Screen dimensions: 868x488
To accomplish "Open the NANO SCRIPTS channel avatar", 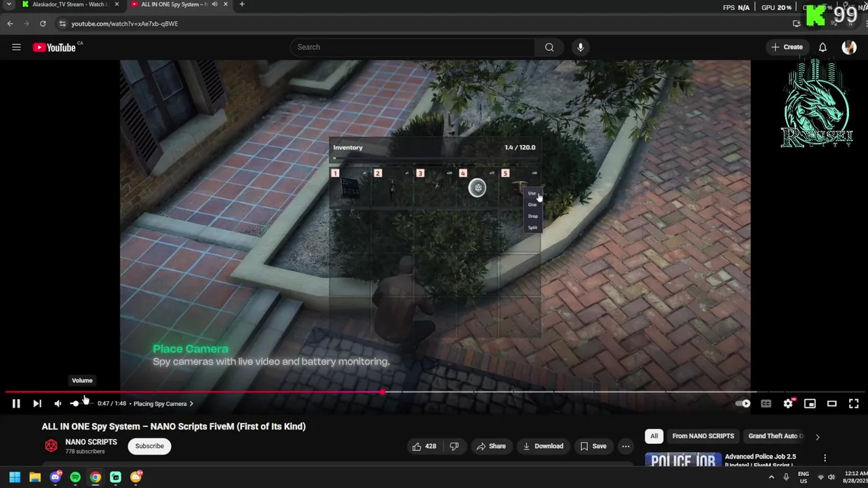I will [51, 446].
